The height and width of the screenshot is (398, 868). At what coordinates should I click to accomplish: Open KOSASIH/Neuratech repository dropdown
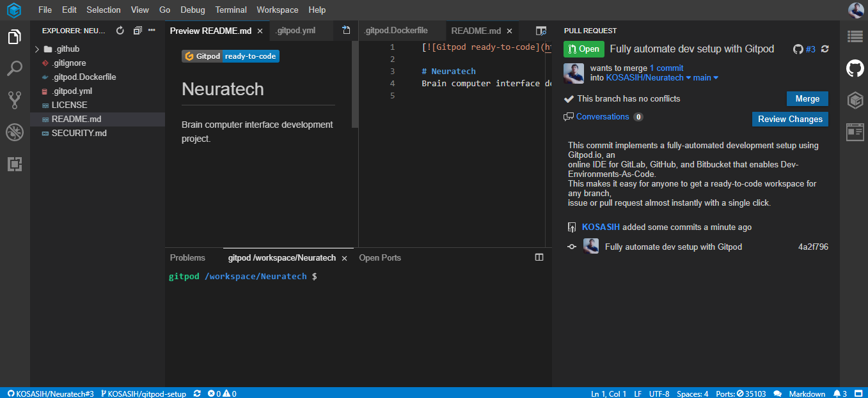tap(649, 78)
